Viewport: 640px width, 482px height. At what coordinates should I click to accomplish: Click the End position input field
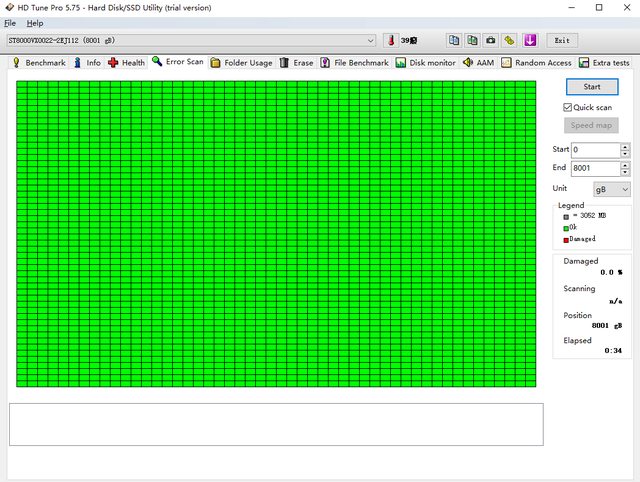click(x=594, y=168)
